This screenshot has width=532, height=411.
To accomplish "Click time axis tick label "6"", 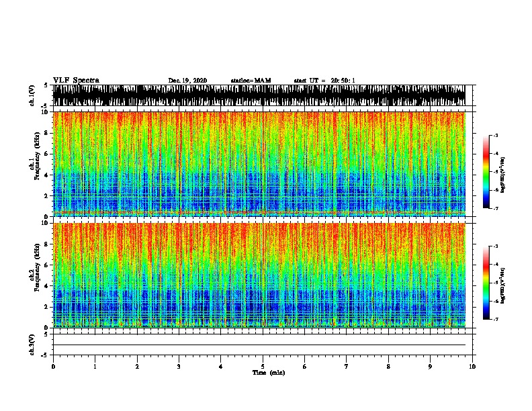I will pos(304,367).
